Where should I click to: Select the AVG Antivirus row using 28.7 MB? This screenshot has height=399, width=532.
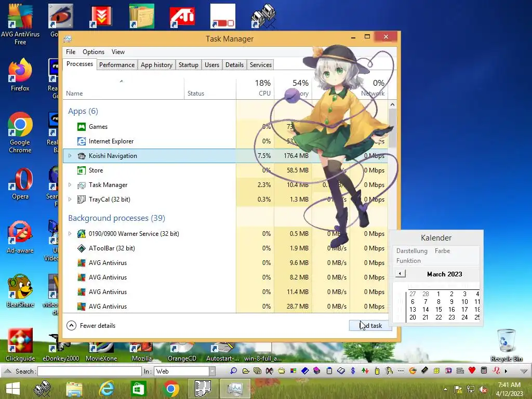pyautogui.click(x=225, y=306)
